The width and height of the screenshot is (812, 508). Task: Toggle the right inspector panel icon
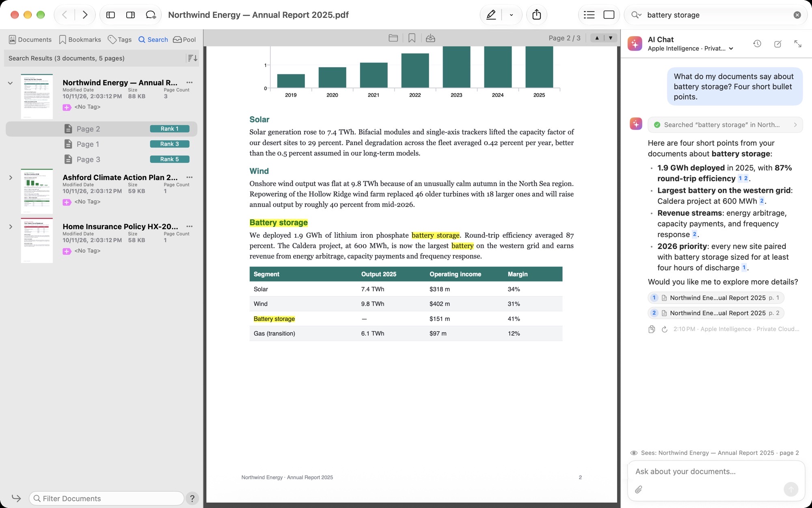coord(130,15)
